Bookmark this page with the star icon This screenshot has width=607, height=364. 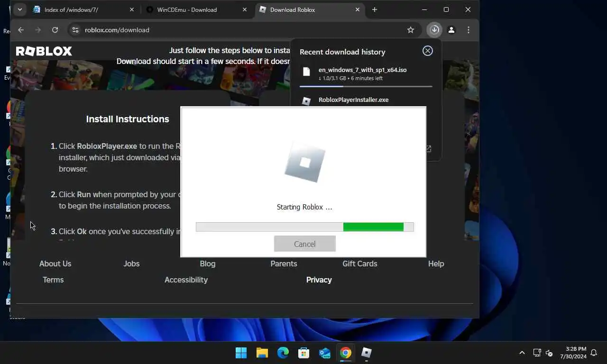411,30
